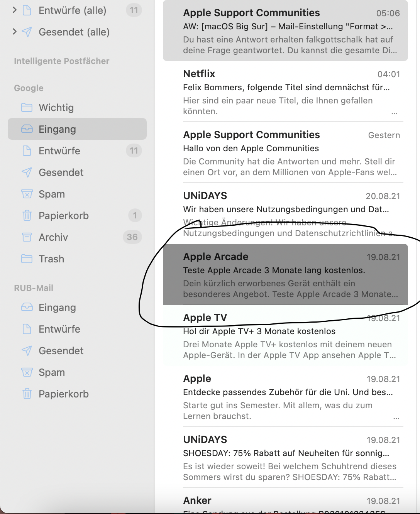Open the Apple message about Zubehör für die Uni

[x=285, y=396]
